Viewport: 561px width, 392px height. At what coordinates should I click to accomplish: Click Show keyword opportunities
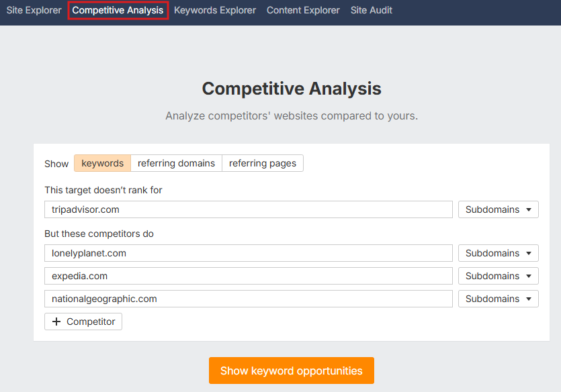[291, 371]
